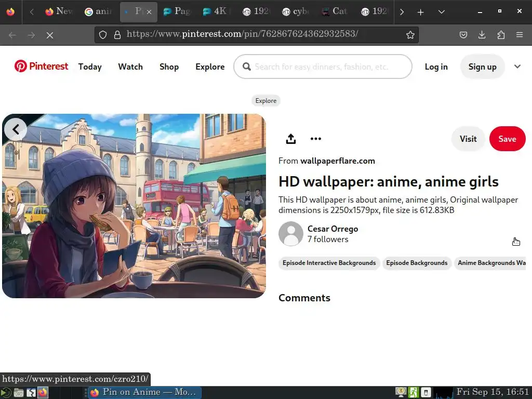
Task: Open the Shop menu item
Action: coord(169,66)
